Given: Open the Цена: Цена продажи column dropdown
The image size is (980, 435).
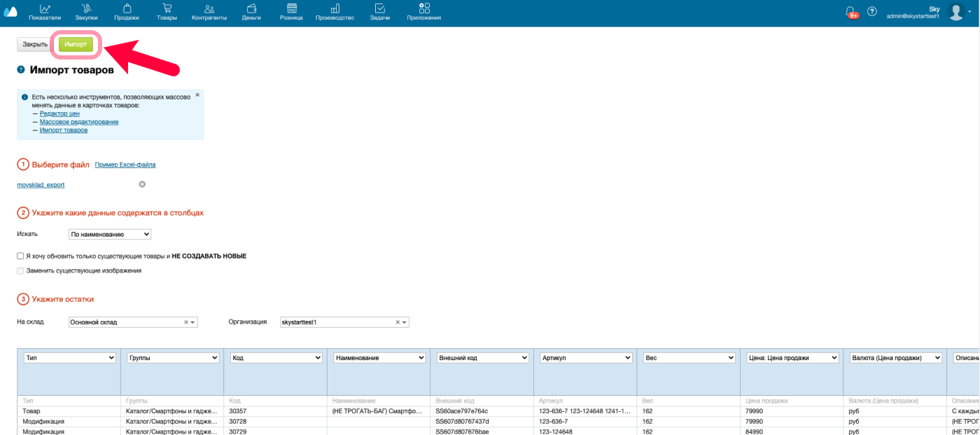Looking at the screenshot, I should [793, 358].
